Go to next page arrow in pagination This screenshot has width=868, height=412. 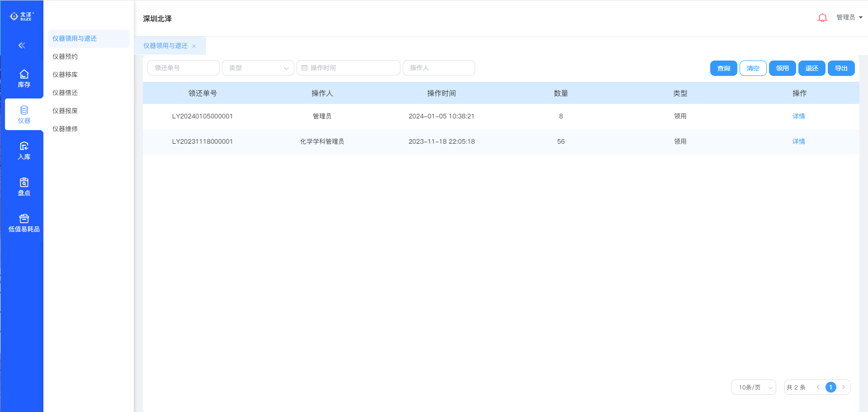(844, 387)
